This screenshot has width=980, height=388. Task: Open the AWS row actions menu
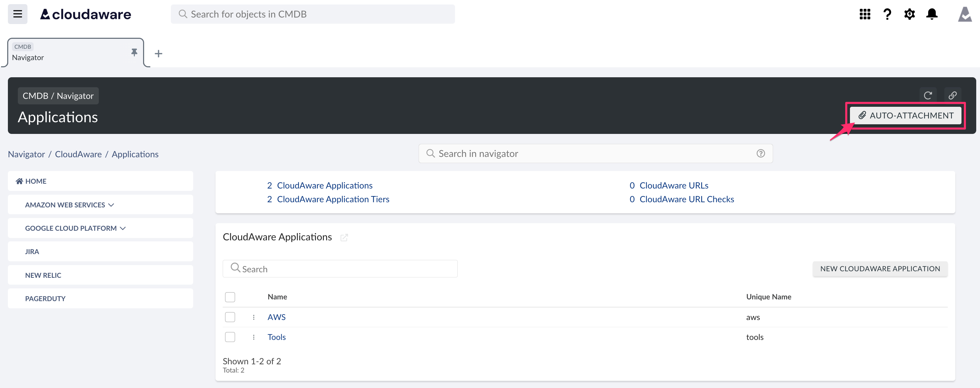254,317
